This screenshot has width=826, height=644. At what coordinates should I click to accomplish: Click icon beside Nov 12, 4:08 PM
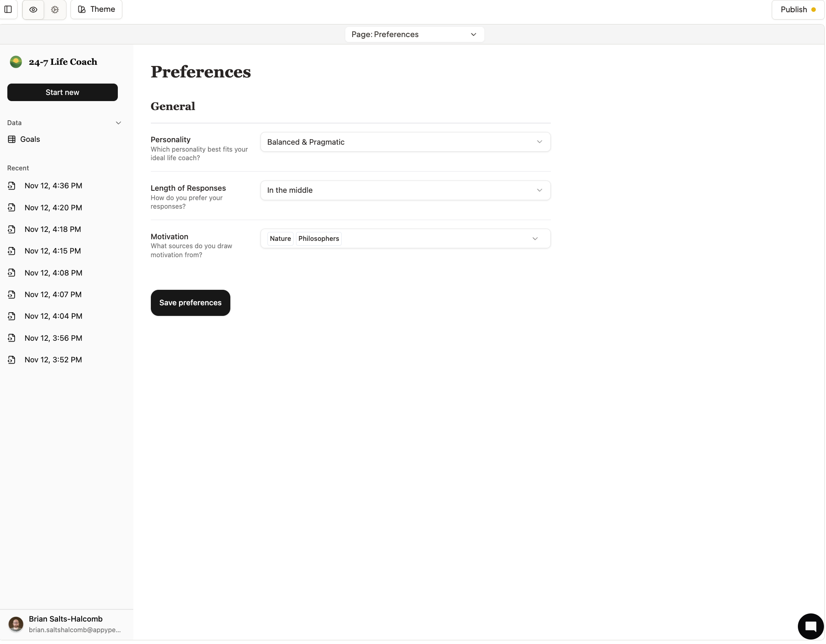[x=12, y=273]
